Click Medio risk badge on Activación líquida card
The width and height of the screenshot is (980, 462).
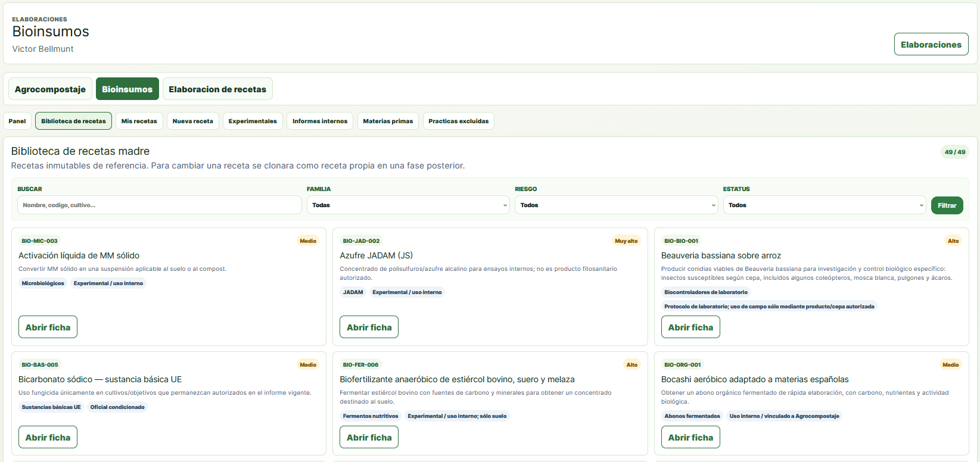[308, 241]
